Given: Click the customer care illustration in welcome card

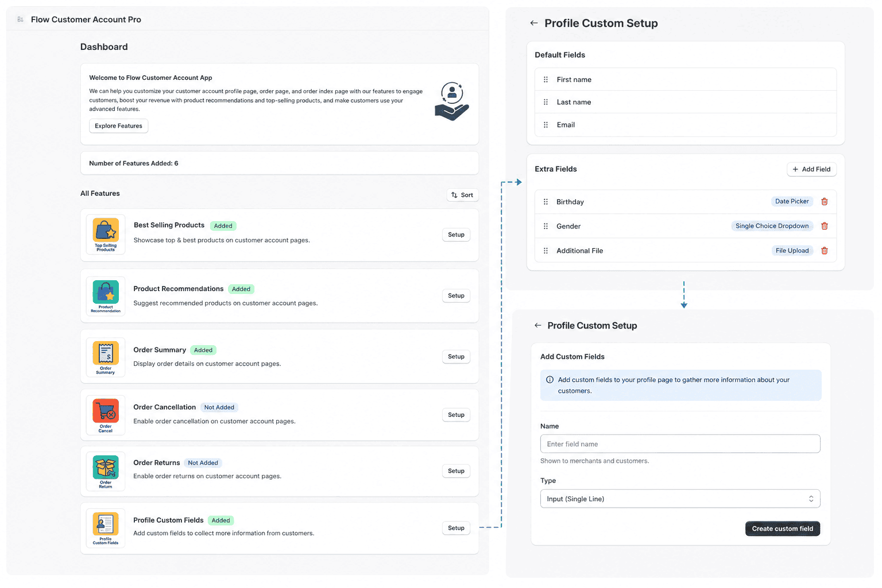Looking at the screenshot, I should (452, 101).
